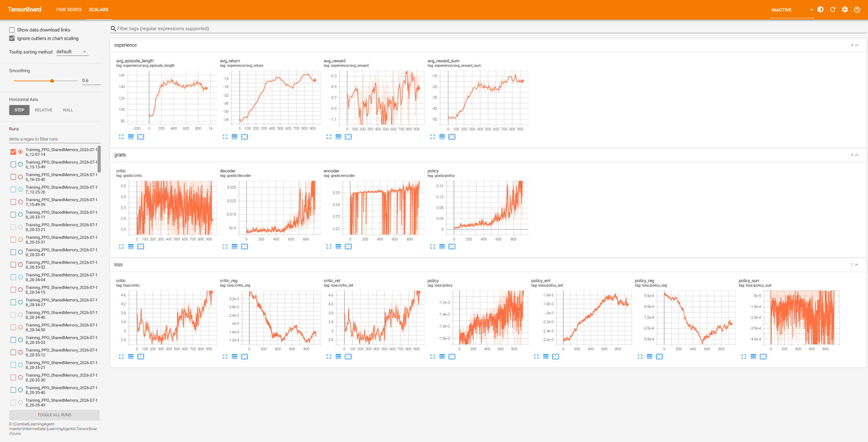The image size is (868, 442).
Task: Click smoothing value field showing 0.6
Action: point(91,80)
